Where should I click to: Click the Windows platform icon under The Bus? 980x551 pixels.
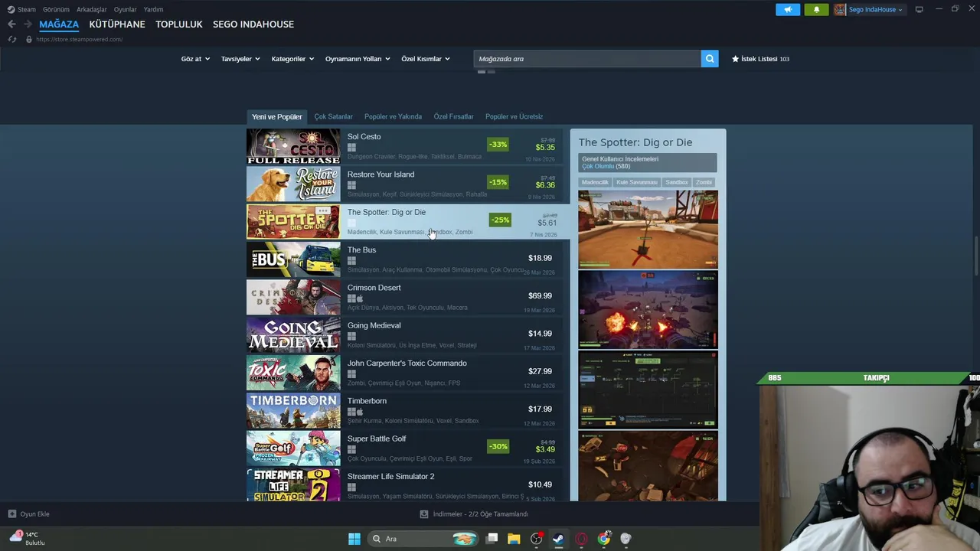[x=351, y=260]
